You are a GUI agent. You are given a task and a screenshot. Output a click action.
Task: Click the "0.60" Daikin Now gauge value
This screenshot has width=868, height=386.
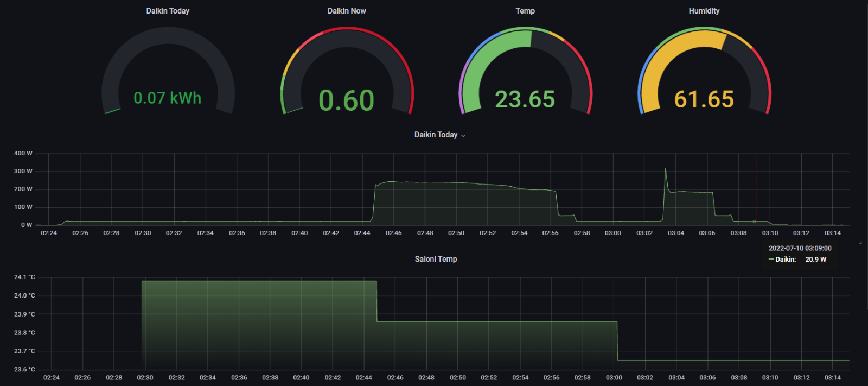(x=347, y=100)
